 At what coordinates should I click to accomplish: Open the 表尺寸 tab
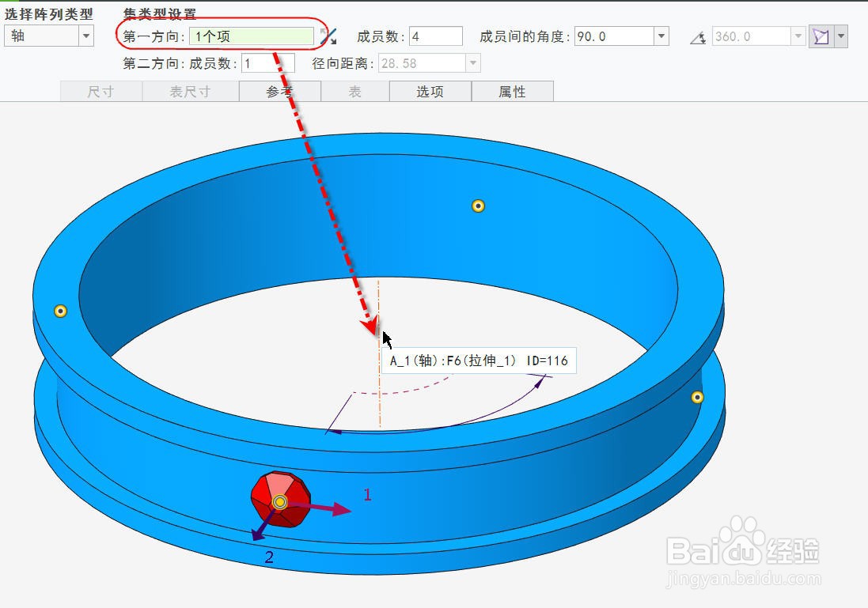[190, 91]
